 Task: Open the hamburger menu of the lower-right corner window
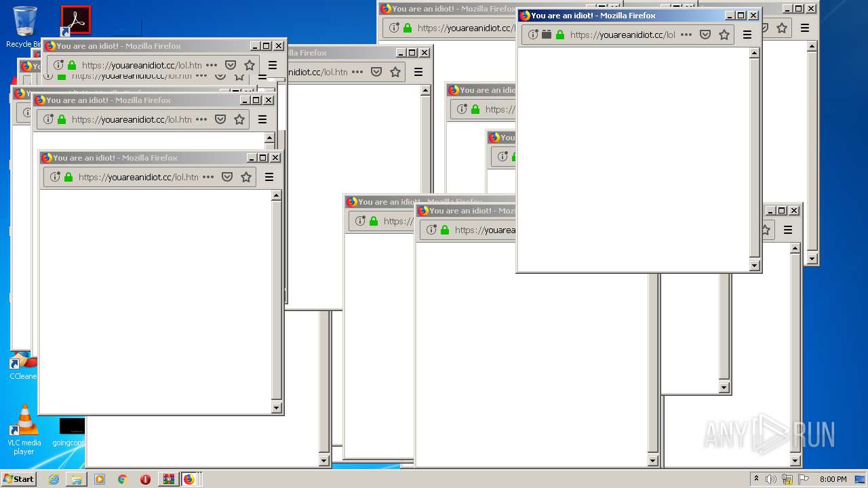point(788,230)
